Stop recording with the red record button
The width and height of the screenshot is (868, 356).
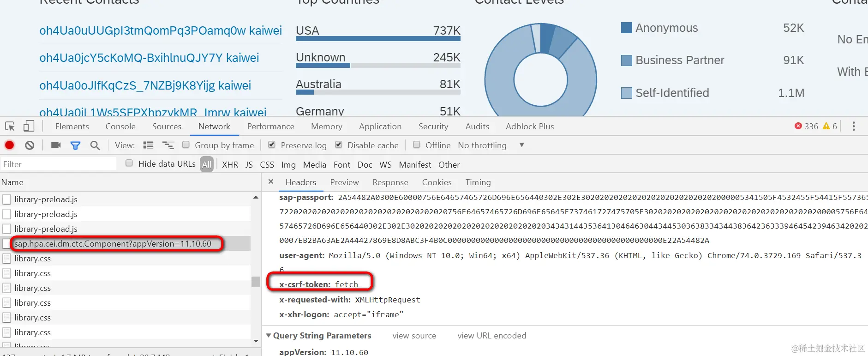tap(10, 145)
